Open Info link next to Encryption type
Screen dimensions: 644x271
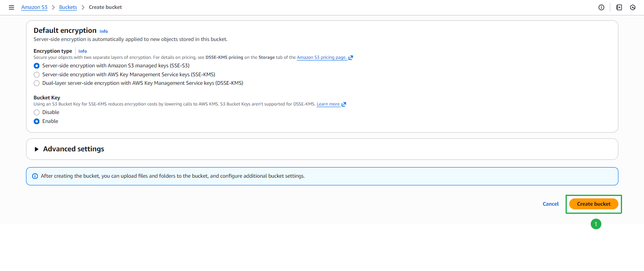pyautogui.click(x=82, y=51)
